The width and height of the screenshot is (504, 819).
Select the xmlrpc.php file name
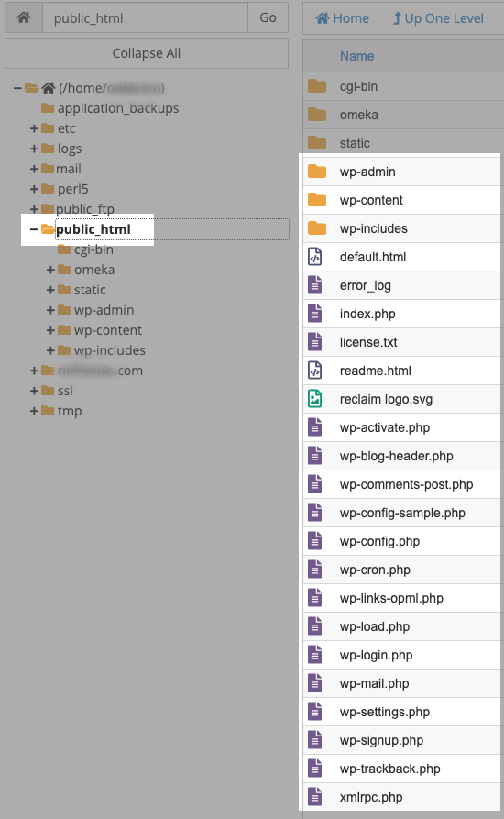pos(371,798)
